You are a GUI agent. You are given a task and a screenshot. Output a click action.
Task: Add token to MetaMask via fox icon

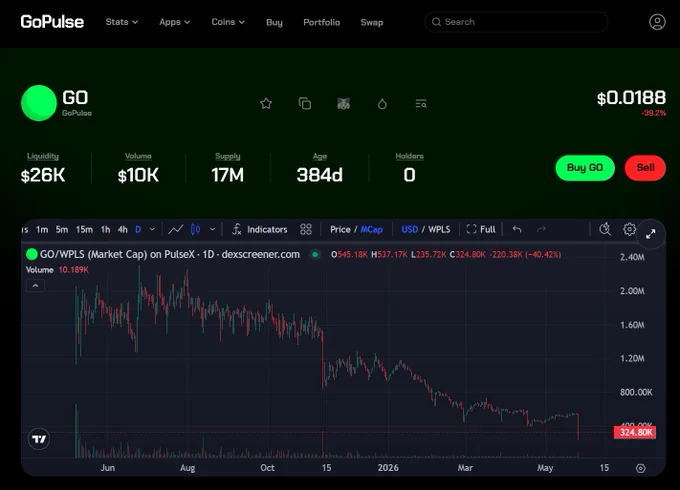343,104
